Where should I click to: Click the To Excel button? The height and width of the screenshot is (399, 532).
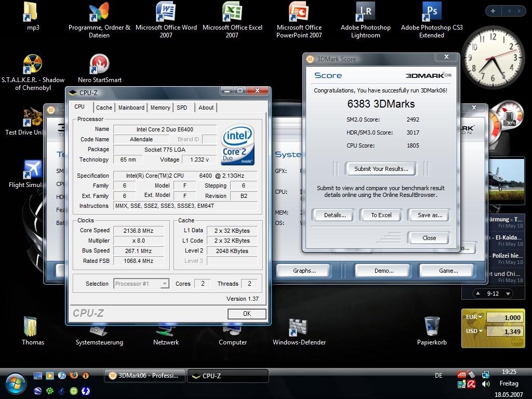381,215
